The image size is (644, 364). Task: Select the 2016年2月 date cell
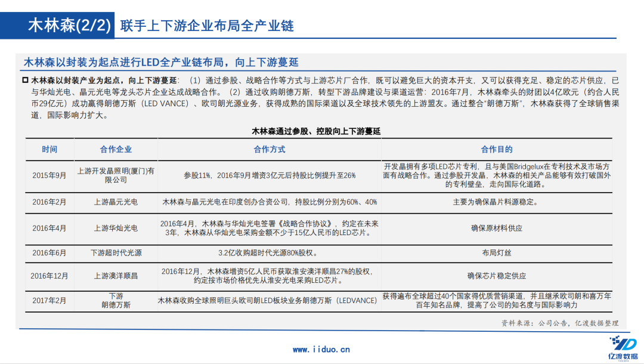pyautogui.click(x=49, y=202)
